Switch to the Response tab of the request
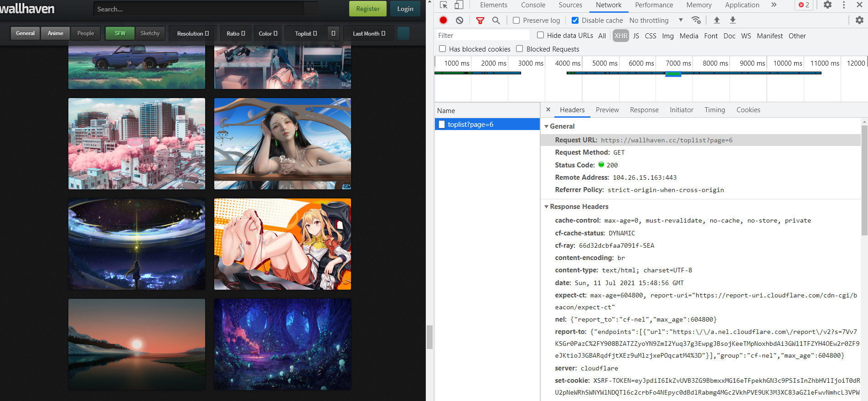This screenshot has width=868, height=401. pyautogui.click(x=644, y=110)
